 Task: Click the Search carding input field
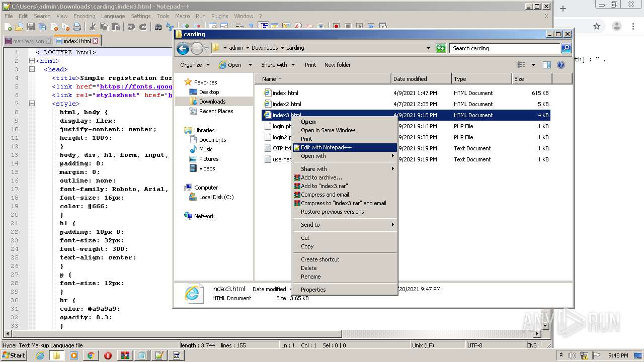pos(505,48)
